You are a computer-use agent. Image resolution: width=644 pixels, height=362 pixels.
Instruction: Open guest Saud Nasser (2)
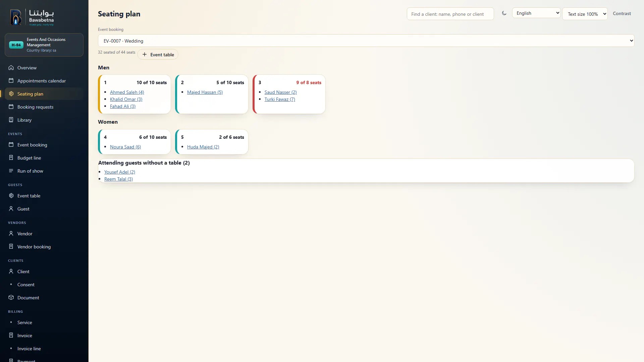pyautogui.click(x=280, y=92)
